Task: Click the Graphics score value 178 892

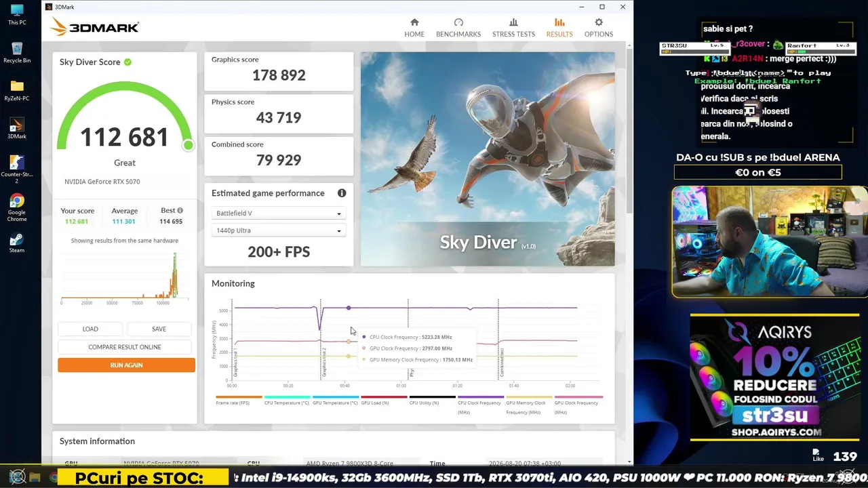Action: [279, 75]
